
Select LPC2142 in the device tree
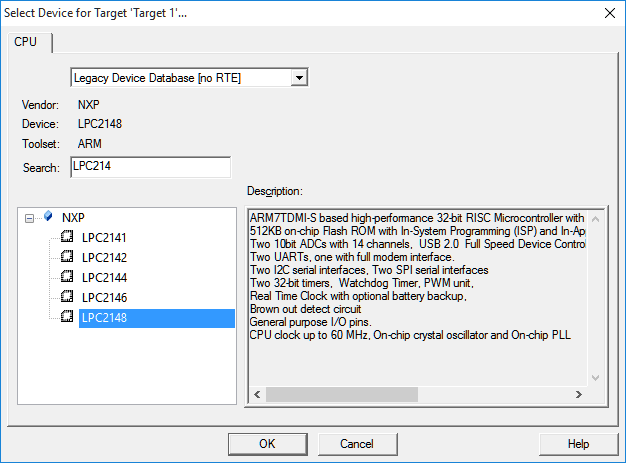tap(104, 258)
